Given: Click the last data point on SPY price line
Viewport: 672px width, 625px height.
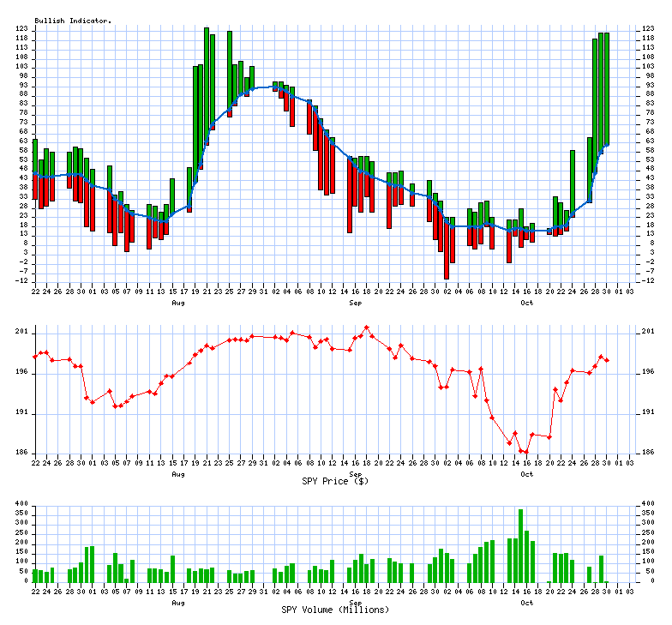Looking at the screenshot, I should [x=607, y=360].
